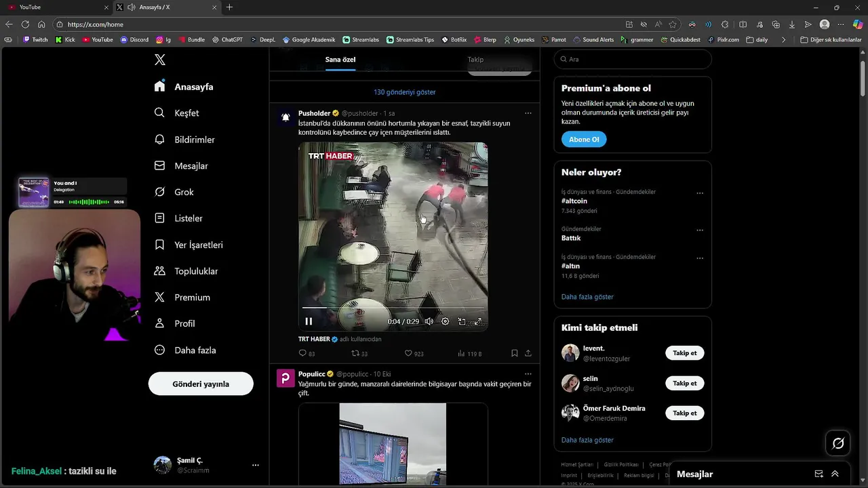Open the Streamlabs Tips bookmark
Viewport: 868px width, 488px height.
pyautogui.click(x=410, y=40)
